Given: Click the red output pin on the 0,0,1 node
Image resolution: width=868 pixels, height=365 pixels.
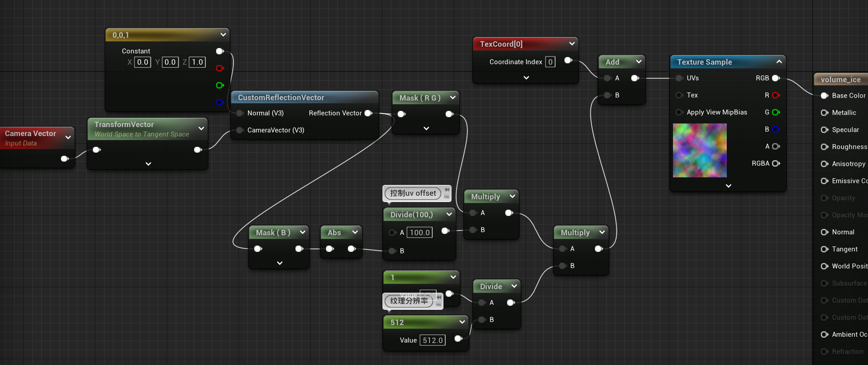Looking at the screenshot, I should tap(220, 68).
